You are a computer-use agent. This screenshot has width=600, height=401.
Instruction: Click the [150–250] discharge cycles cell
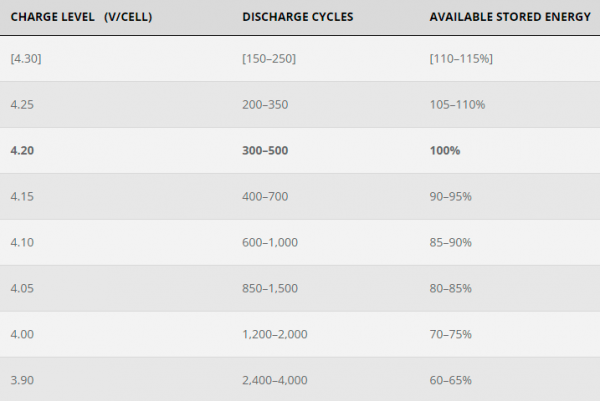[x=269, y=59]
